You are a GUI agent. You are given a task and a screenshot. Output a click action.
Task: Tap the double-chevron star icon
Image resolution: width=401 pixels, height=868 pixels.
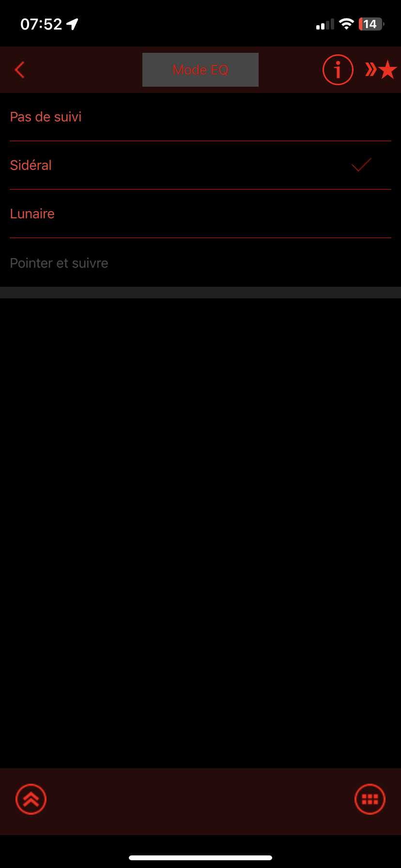point(381,70)
